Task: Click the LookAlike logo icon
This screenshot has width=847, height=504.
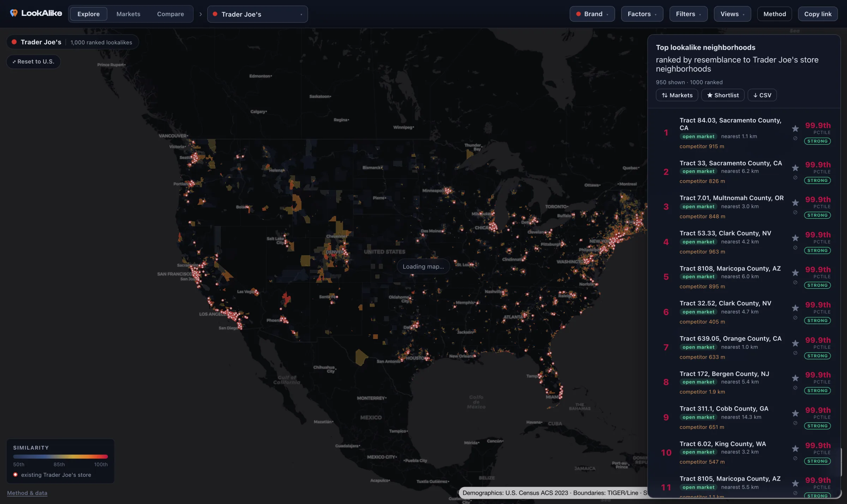Action: [14, 13]
